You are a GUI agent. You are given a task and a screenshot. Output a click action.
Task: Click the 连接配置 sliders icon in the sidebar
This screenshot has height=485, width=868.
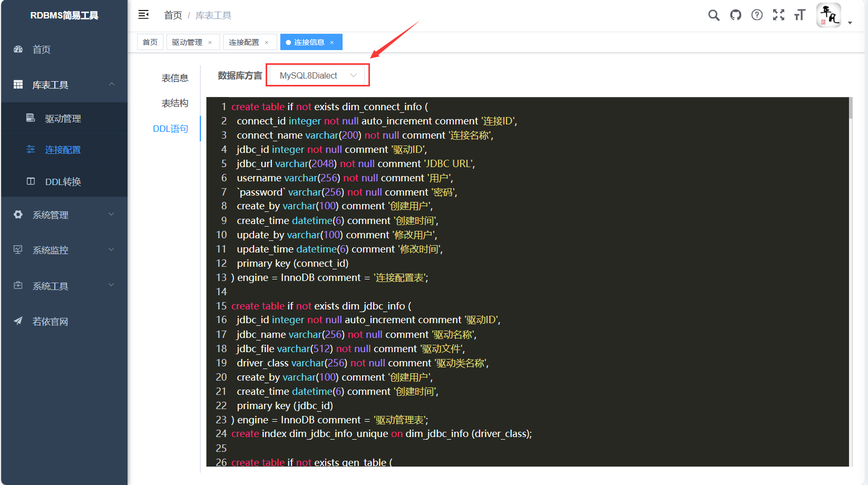[x=31, y=150]
